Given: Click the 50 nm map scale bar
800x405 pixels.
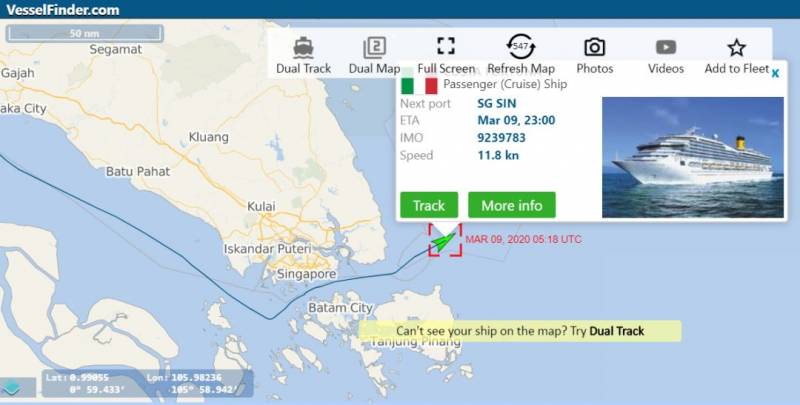Looking at the screenshot, I should point(84,34).
